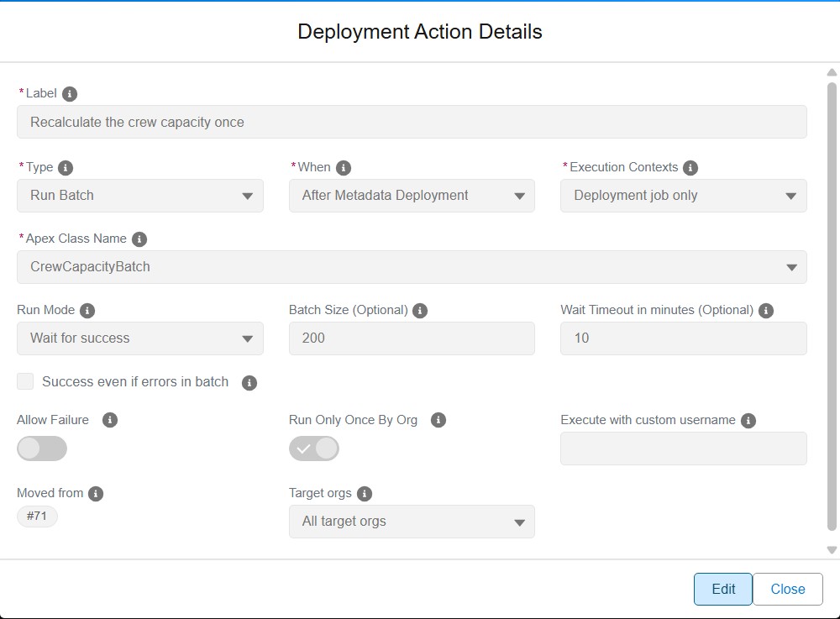
Task: Click the Allow Failure info icon
Action: [110, 420]
